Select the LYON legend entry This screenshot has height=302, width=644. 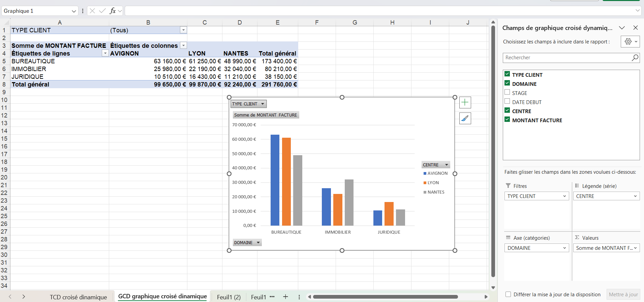[431, 182]
